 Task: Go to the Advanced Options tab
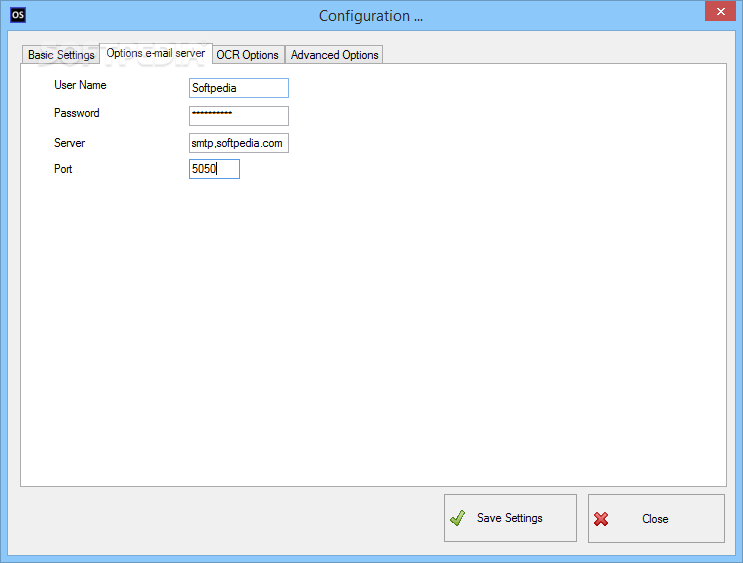click(x=334, y=55)
